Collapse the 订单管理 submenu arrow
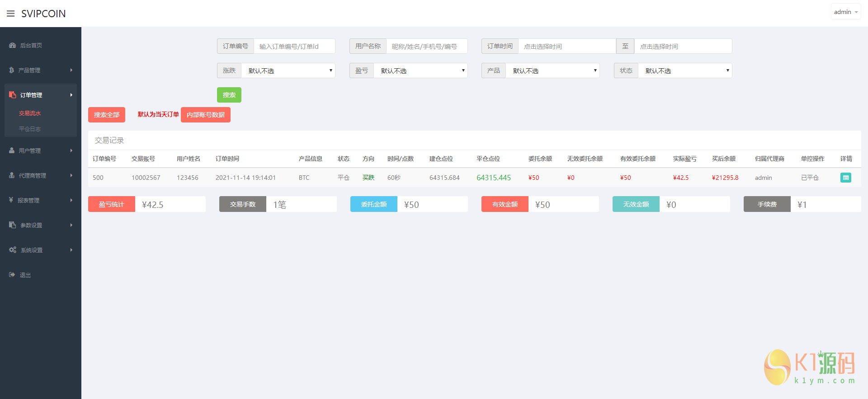This screenshot has width=868, height=399. 71,95
